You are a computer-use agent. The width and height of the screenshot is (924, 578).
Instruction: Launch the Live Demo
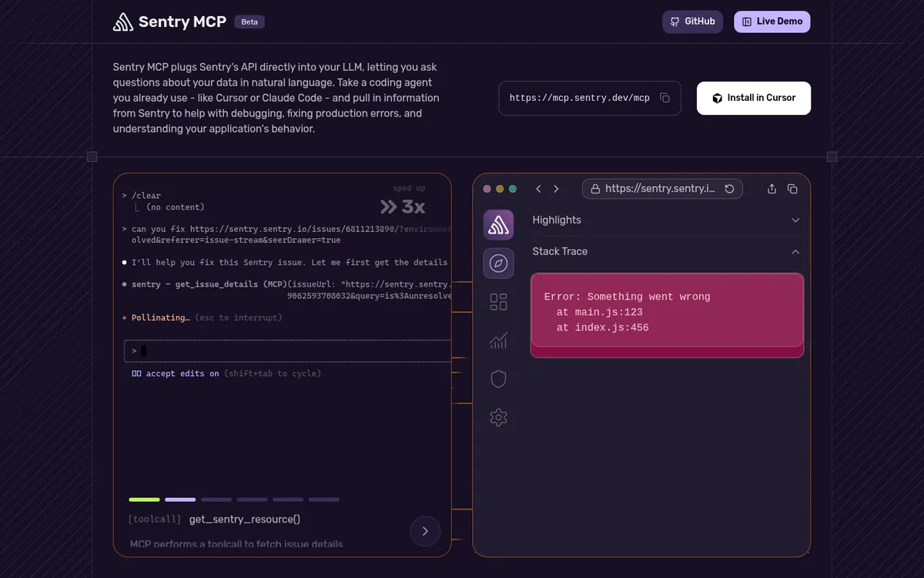tap(772, 22)
